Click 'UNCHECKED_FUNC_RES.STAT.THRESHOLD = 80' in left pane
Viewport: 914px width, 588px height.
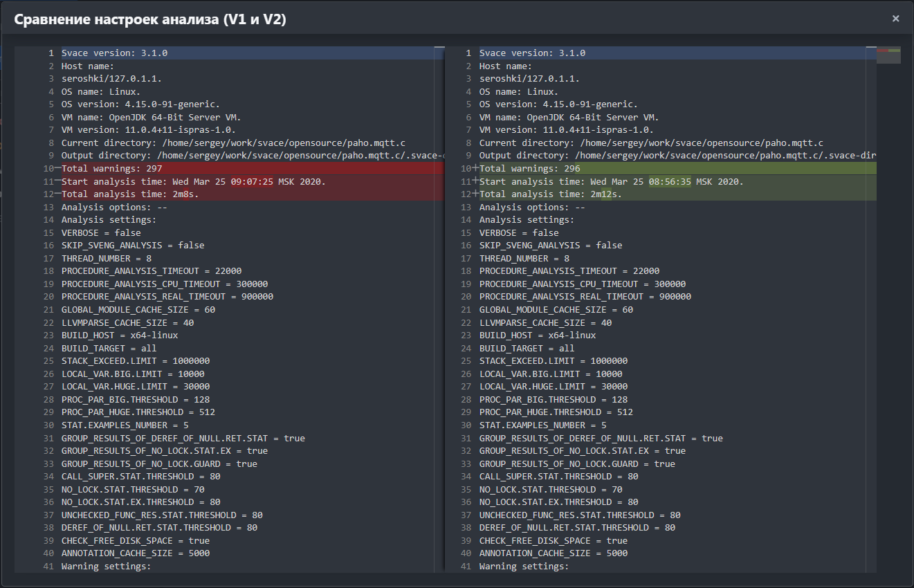tap(162, 515)
